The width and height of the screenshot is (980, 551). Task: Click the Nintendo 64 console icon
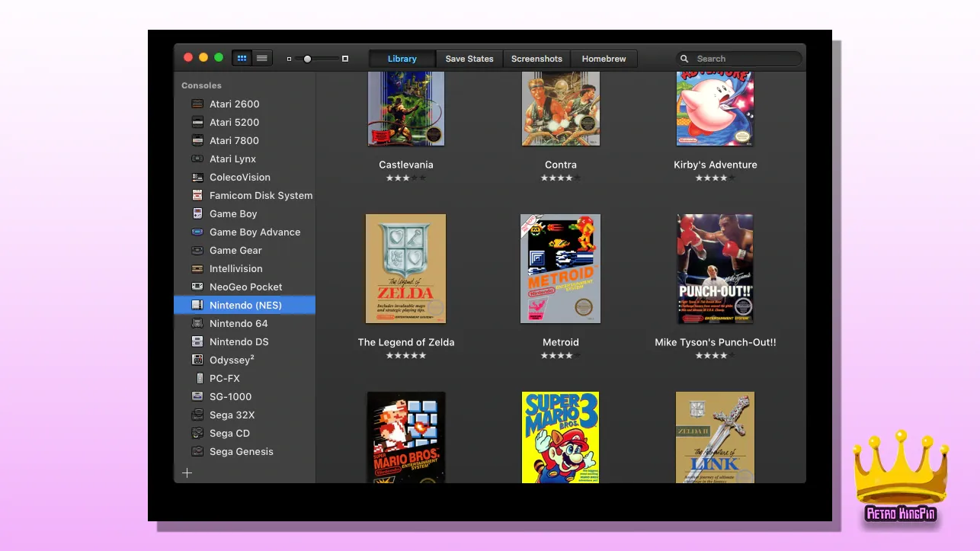tap(197, 323)
